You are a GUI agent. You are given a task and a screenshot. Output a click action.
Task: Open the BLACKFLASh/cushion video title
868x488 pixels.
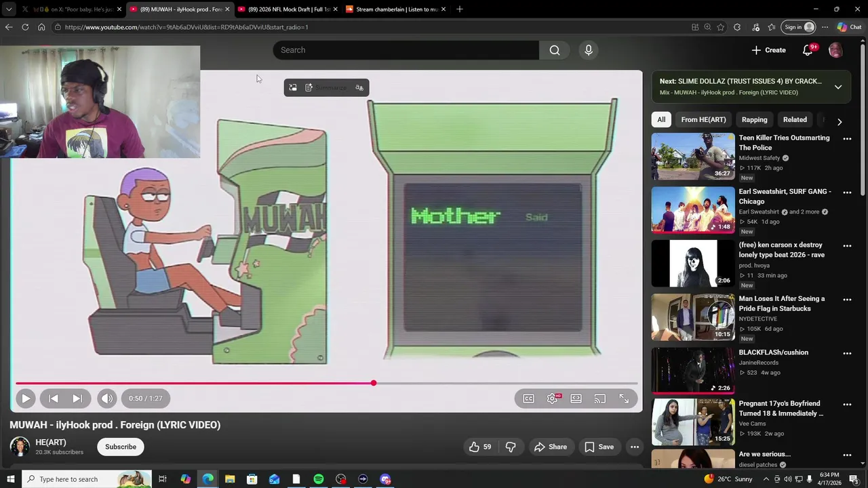(x=773, y=352)
